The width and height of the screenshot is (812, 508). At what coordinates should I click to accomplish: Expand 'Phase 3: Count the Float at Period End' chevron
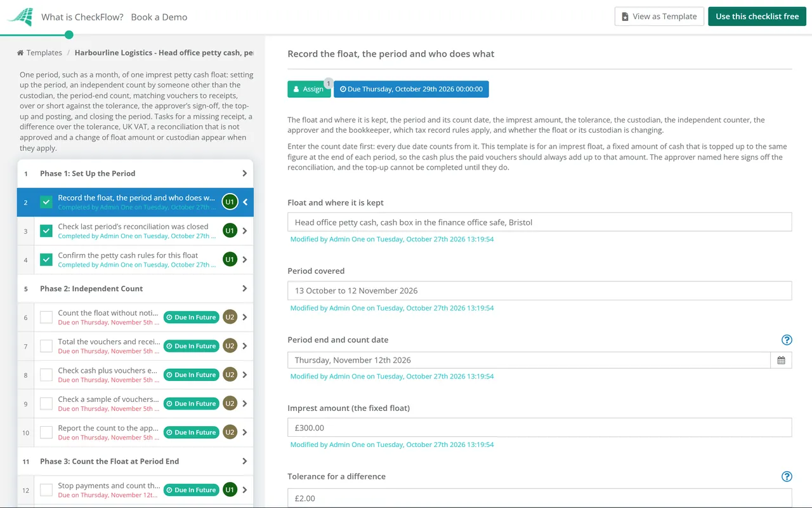245,461
